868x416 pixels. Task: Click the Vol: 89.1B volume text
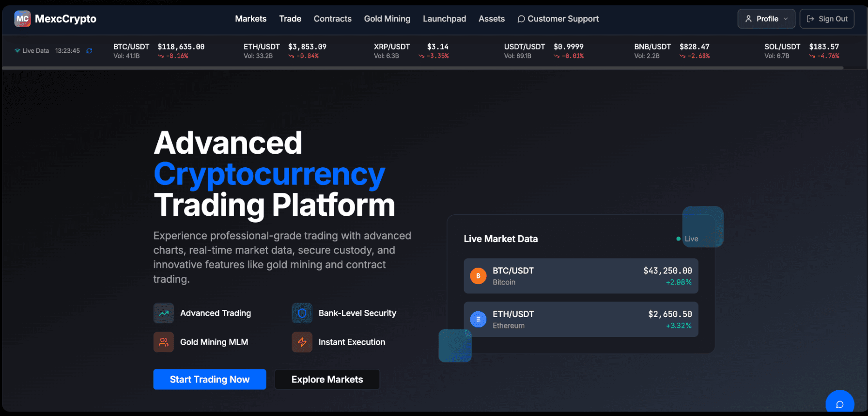pyautogui.click(x=518, y=56)
